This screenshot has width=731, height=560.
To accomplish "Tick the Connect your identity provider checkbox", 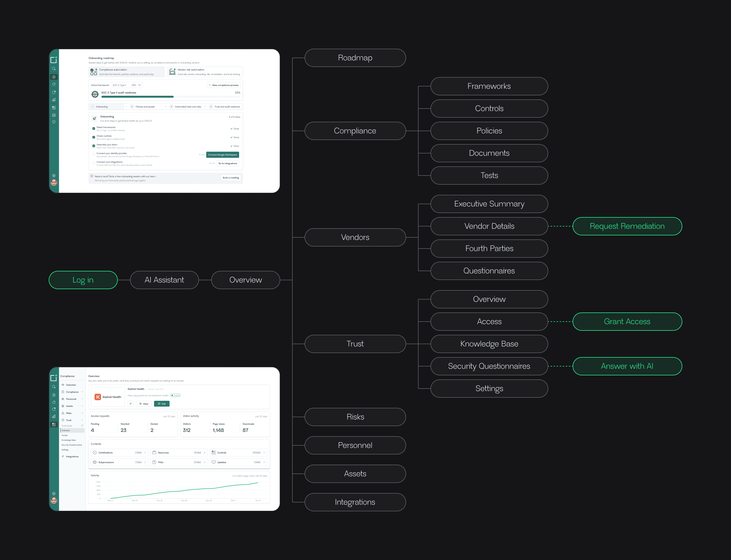I will [94, 155].
